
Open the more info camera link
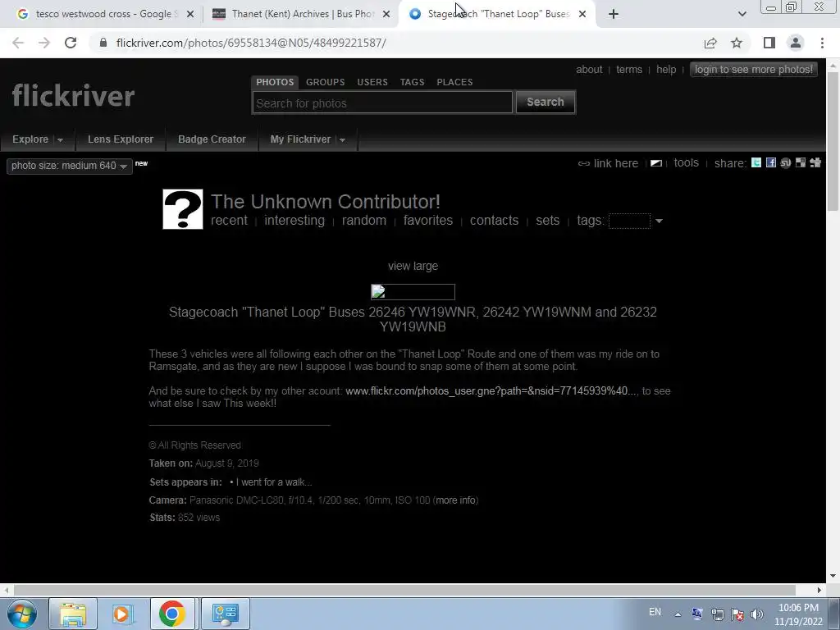(x=455, y=500)
